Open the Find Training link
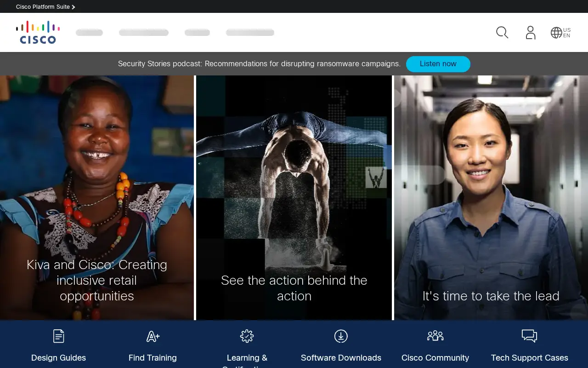The image size is (588, 368). click(153, 358)
